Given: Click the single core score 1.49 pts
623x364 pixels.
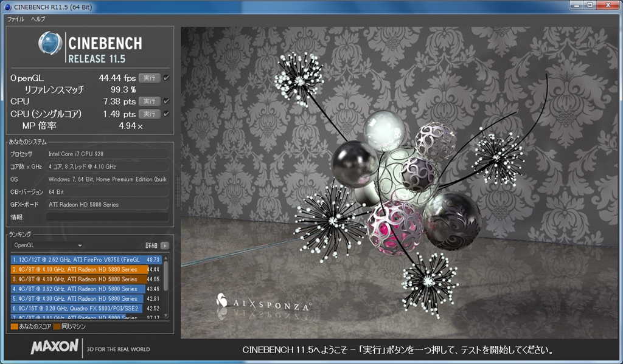Looking at the screenshot, I should point(119,114).
